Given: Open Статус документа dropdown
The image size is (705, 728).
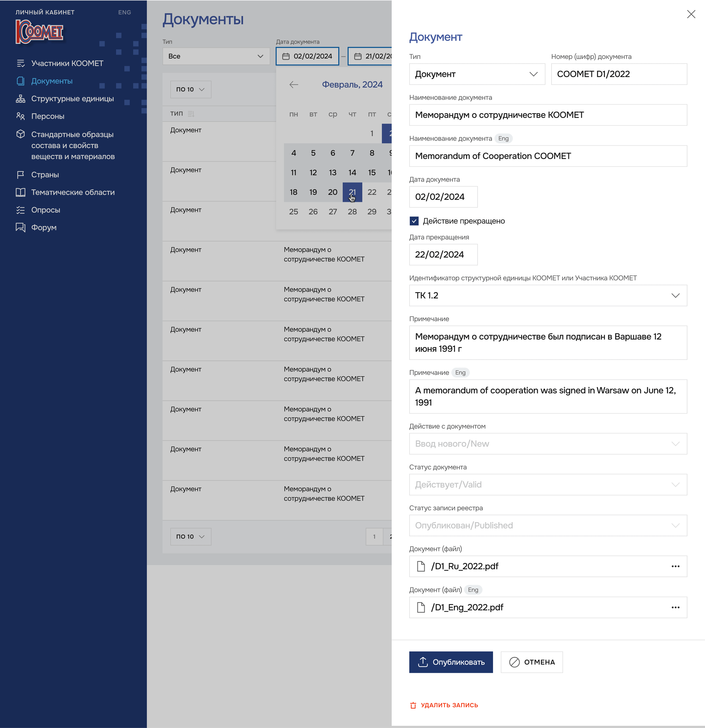Looking at the screenshot, I should [x=548, y=485].
